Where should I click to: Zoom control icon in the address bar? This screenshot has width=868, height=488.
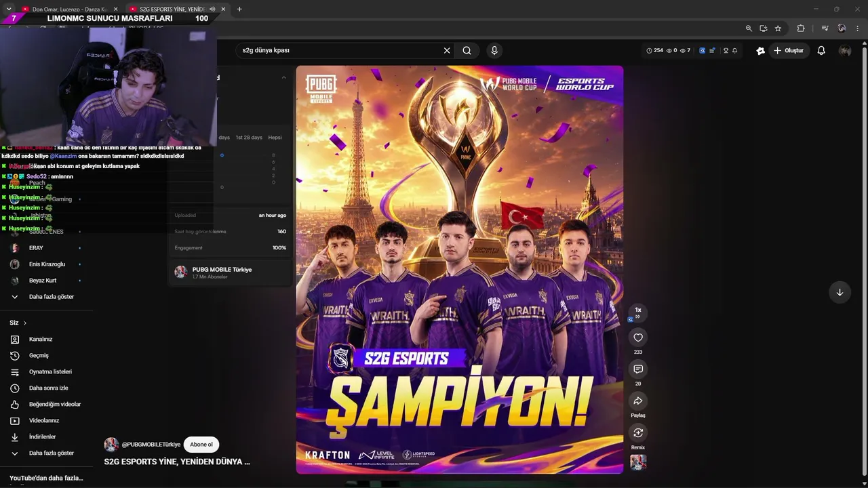749,28
